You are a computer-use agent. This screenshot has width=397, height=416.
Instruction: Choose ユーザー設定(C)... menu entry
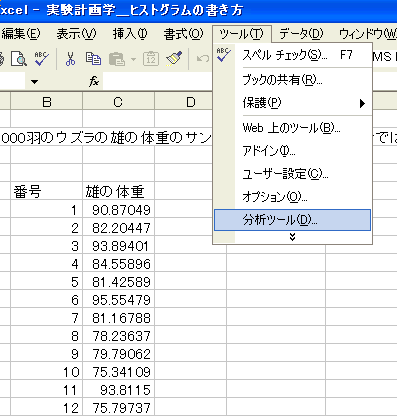(293, 174)
